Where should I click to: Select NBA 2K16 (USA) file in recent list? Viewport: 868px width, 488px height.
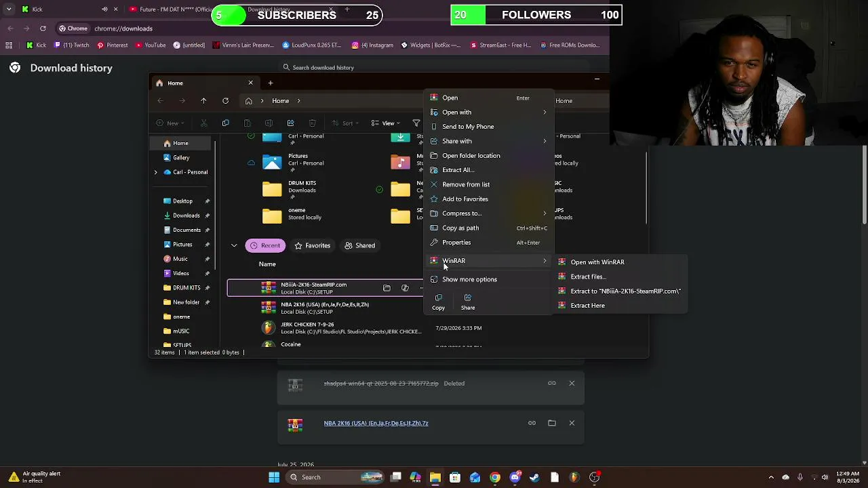[x=325, y=308]
